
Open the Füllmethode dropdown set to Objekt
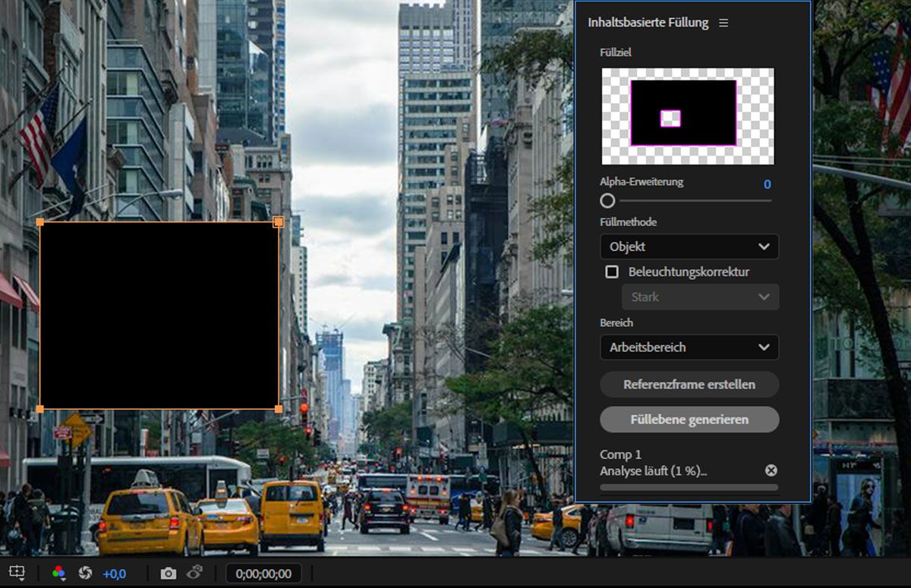[689, 247]
